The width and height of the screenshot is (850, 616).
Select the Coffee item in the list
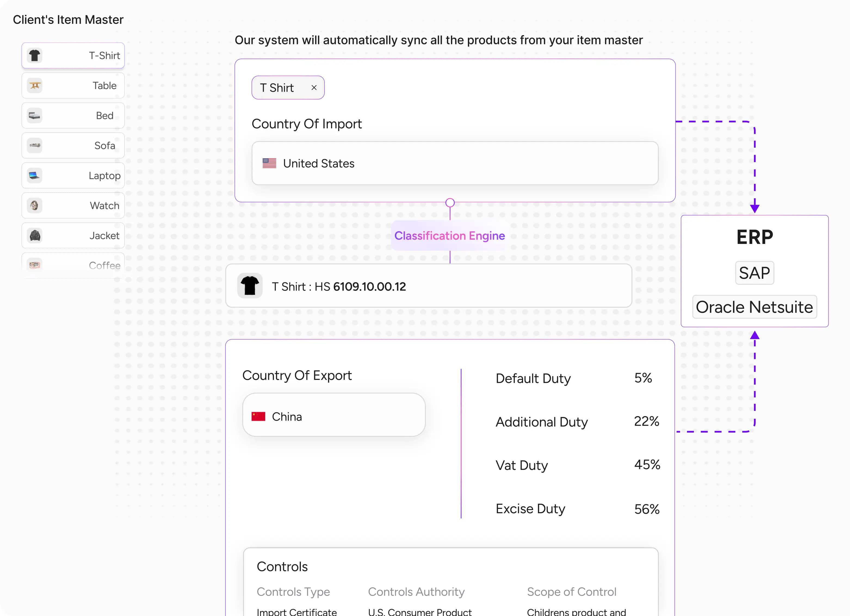pos(73,265)
